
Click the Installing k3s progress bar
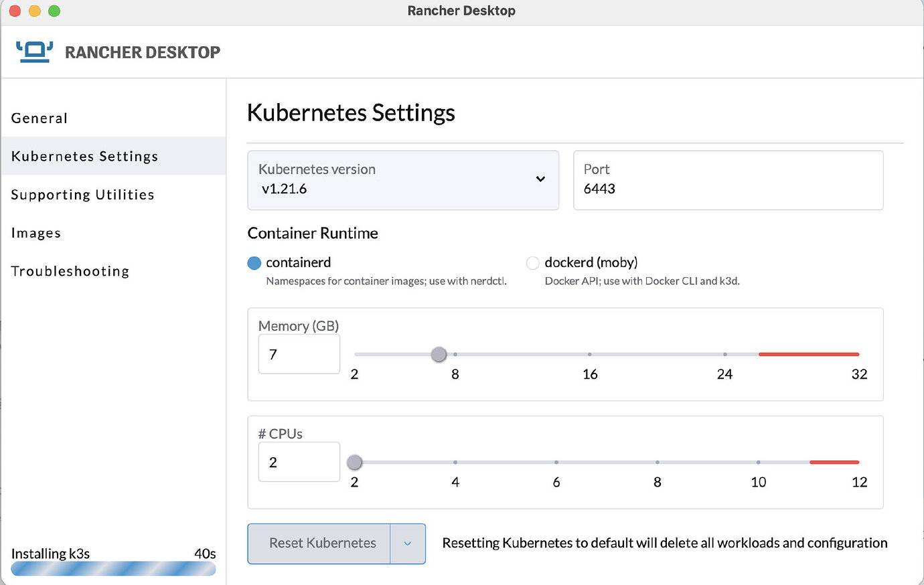(113, 569)
